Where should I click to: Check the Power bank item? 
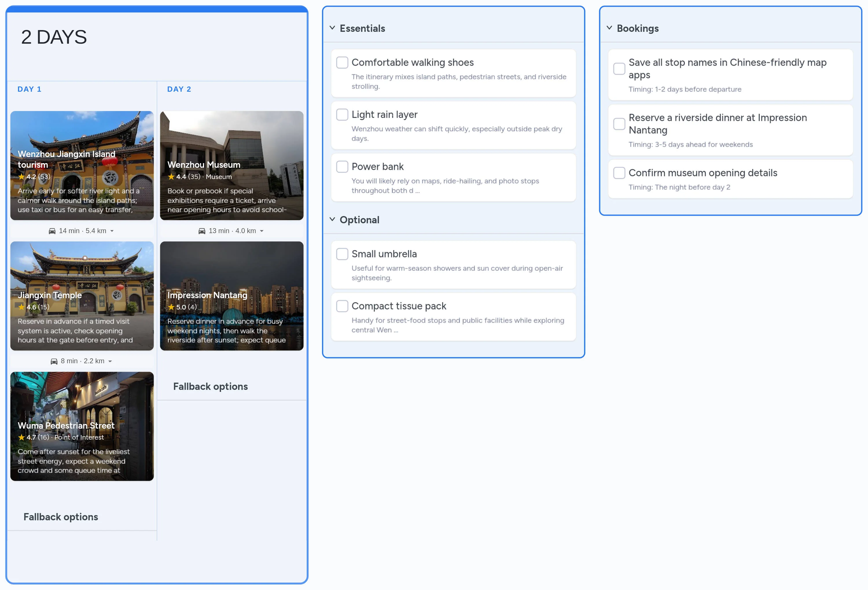point(342,167)
